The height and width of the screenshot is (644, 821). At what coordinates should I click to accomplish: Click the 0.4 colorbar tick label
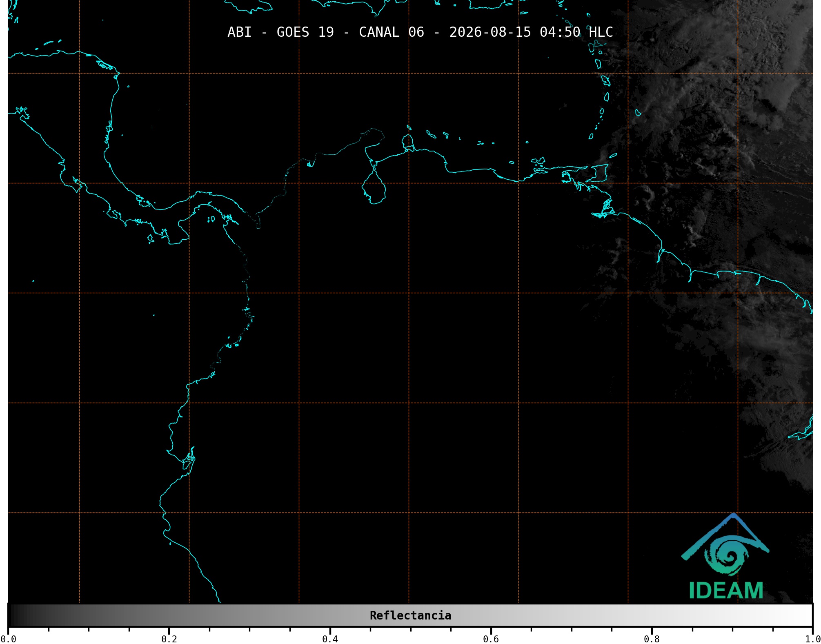click(x=330, y=639)
